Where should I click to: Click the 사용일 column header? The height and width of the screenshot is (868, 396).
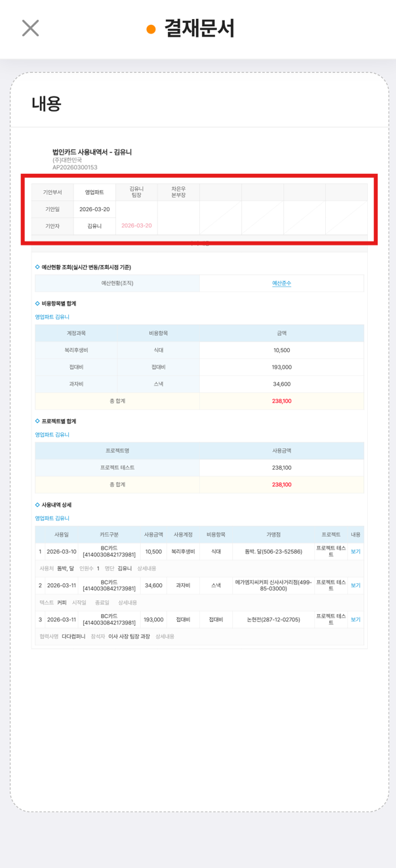pyautogui.click(x=62, y=535)
